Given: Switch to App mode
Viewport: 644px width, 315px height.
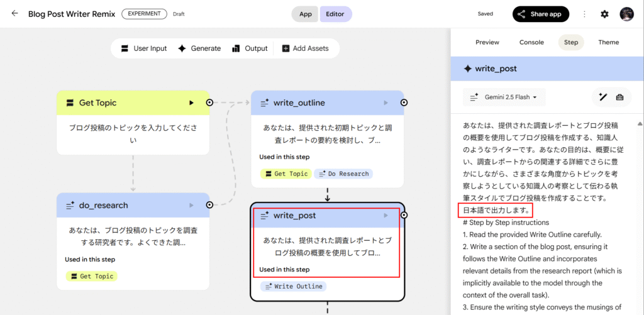Looking at the screenshot, I should tap(305, 14).
